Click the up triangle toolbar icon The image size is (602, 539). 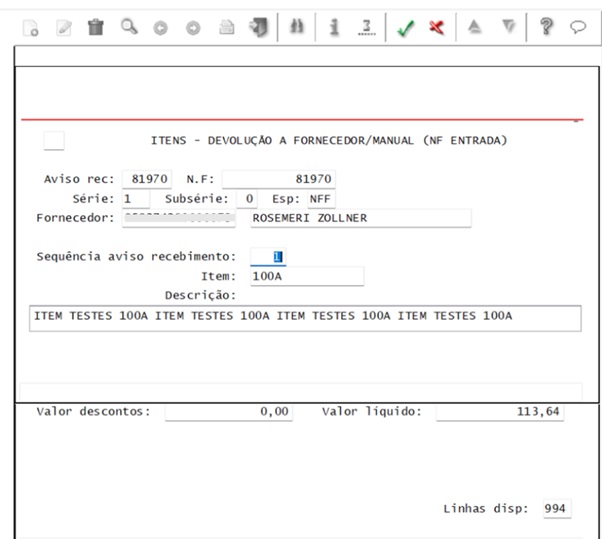(x=475, y=27)
